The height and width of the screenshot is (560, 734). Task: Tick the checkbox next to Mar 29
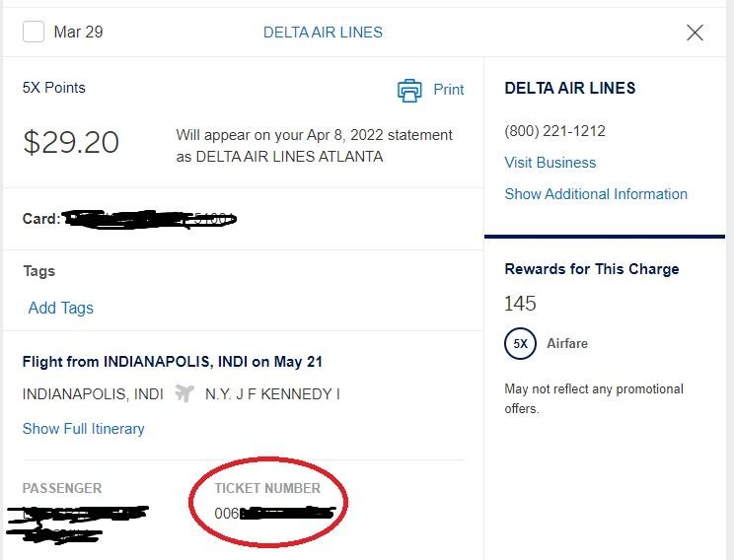point(34,32)
